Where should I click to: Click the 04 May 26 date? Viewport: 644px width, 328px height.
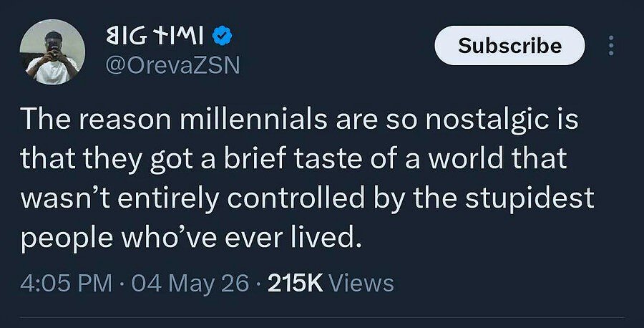[x=190, y=284]
